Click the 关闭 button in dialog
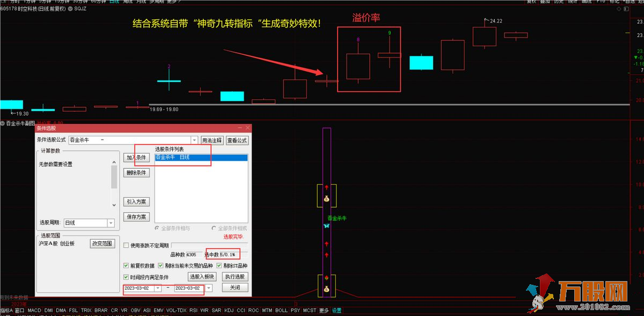Image resolution: width=644 pixels, height=316 pixels. (x=235, y=288)
